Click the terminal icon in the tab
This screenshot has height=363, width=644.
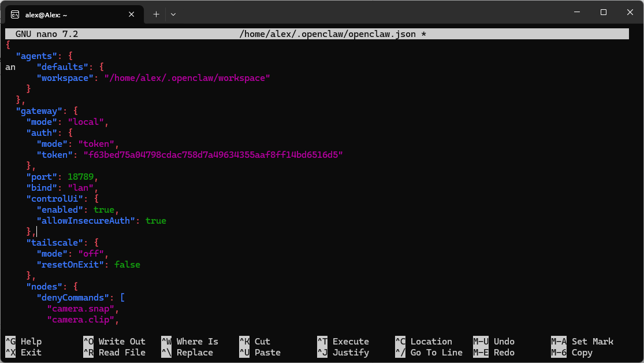pyautogui.click(x=16, y=14)
